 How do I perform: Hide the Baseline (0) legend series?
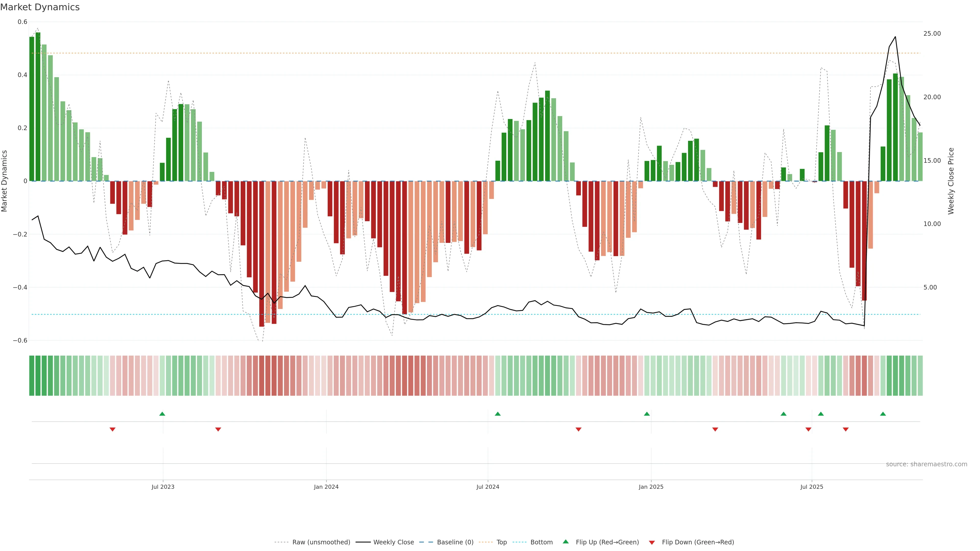455,542
